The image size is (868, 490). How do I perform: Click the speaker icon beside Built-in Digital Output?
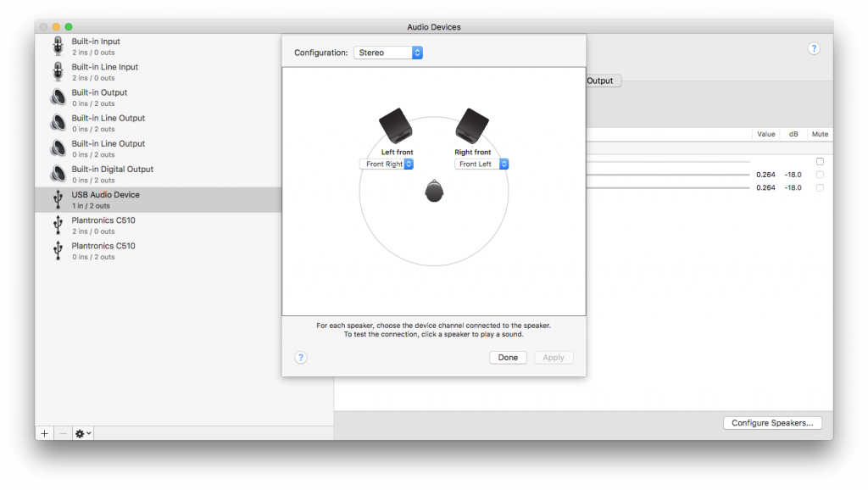click(x=58, y=174)
